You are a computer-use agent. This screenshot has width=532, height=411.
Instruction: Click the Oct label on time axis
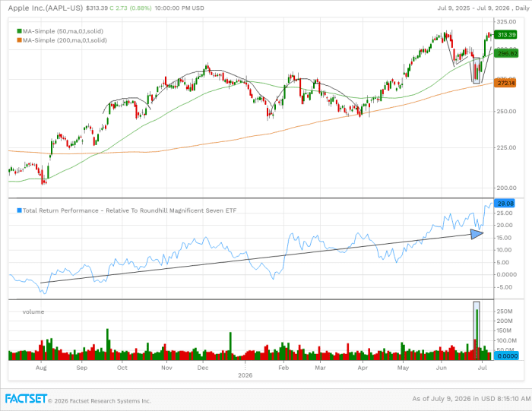click(x=122, y=368)
